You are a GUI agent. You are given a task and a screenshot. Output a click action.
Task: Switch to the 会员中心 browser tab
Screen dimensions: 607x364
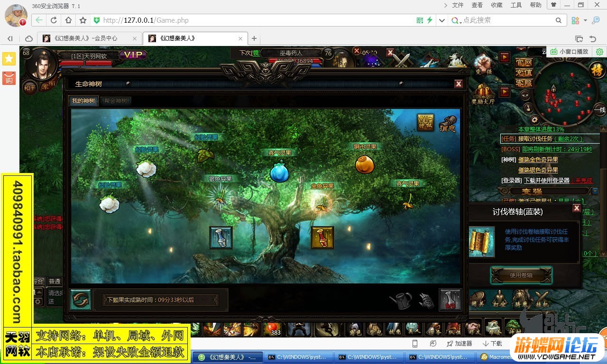(90, 38)
